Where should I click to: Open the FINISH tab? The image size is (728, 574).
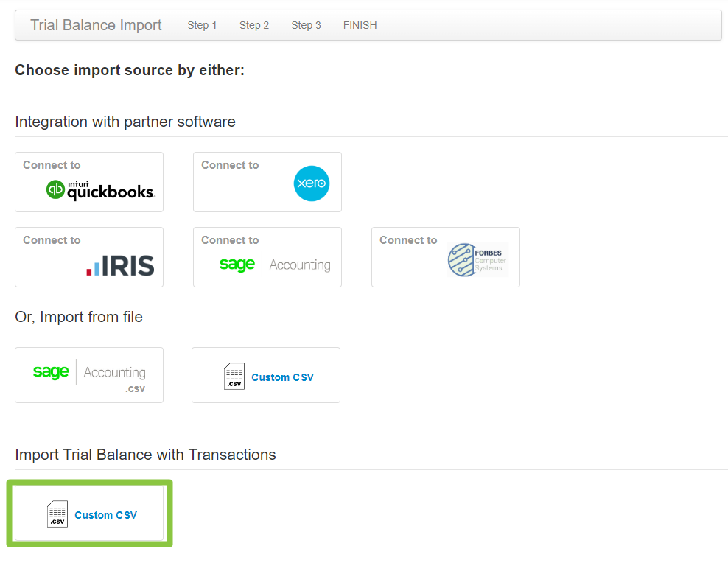point(360,25)
